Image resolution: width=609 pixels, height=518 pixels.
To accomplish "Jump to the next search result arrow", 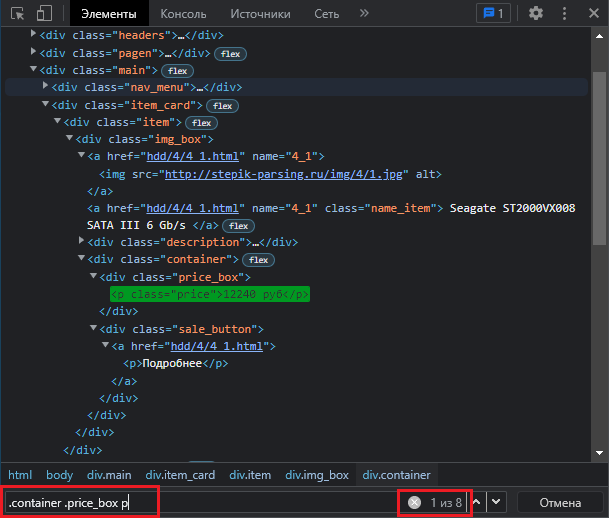I will coord(497,502).
